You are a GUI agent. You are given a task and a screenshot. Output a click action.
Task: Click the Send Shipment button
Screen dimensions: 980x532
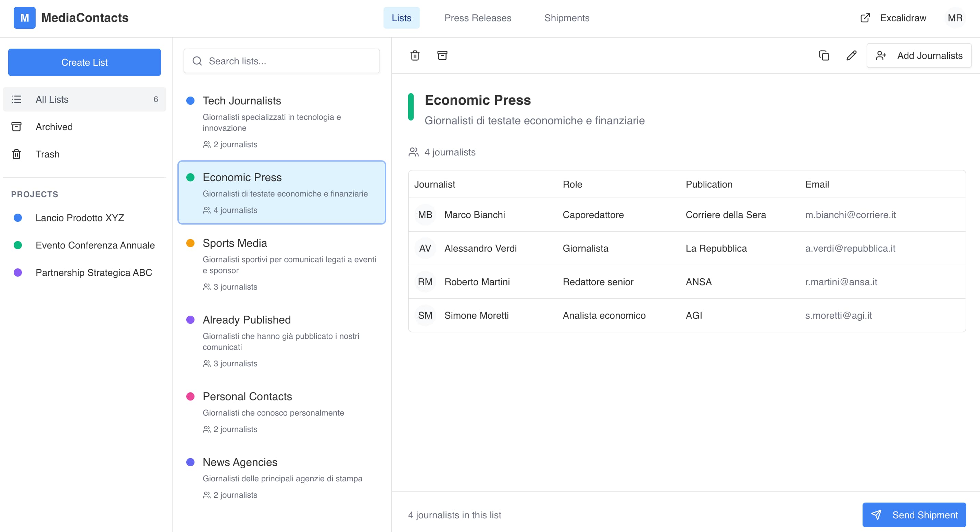[914, 515]
